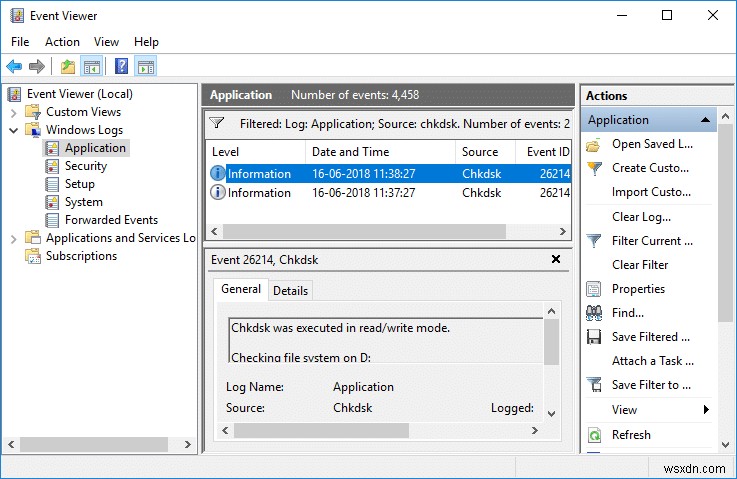
Task: Click Clear Log... in Actions pane
Action: coord(641,217)
